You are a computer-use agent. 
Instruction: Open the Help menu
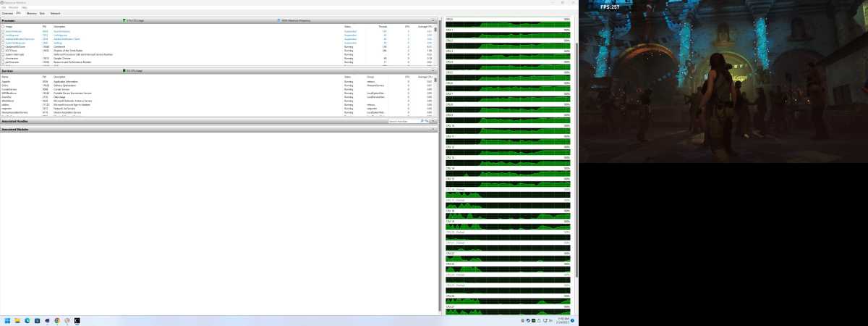pos(24,7)
